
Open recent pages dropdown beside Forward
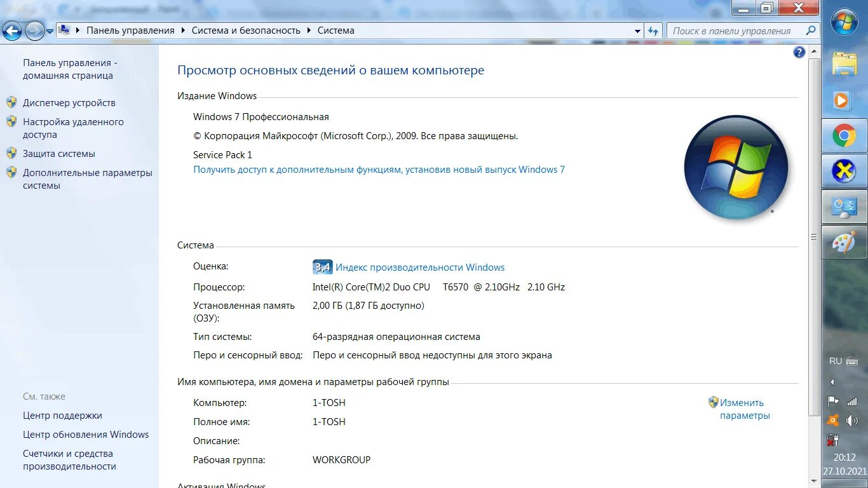[50, 30]
